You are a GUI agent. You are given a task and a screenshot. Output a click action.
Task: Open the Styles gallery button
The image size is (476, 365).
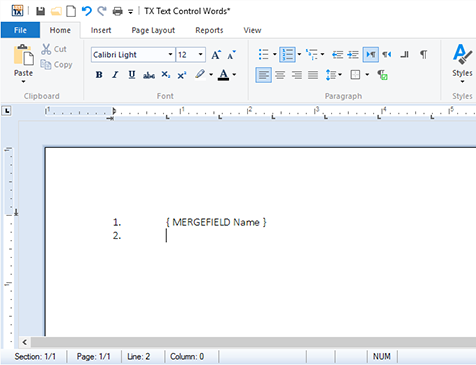[462, 63]
